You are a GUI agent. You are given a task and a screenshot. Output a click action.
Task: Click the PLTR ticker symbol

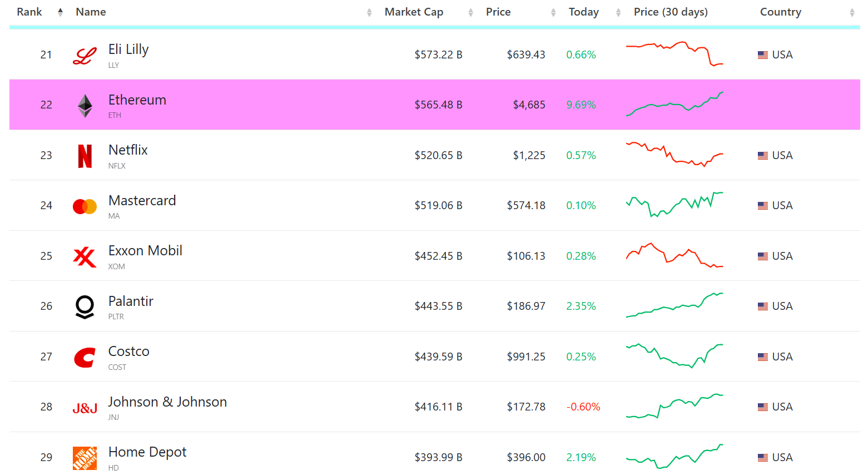(116, 316)
